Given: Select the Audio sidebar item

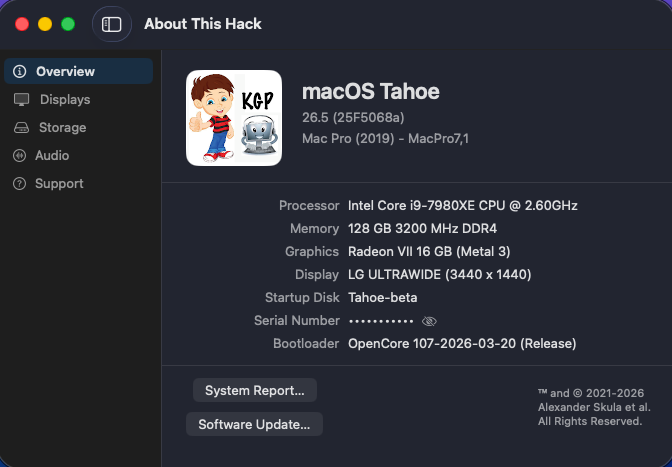Looking at the screenshot, I should (78, 156).
